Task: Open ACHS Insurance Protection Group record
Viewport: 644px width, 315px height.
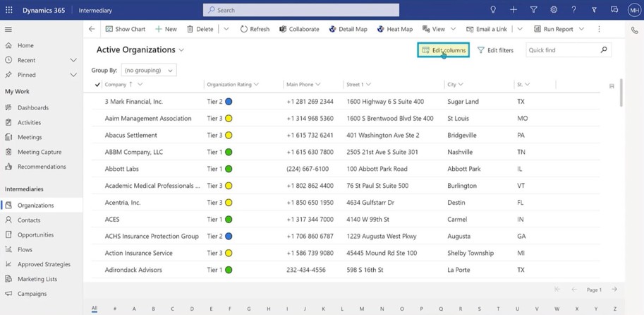Action: click(152, 237)
